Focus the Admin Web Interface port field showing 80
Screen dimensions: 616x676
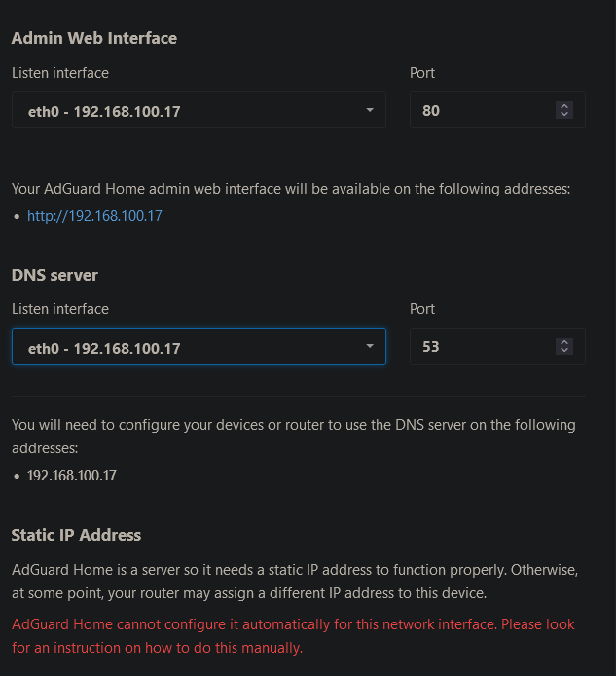point(497,110)
